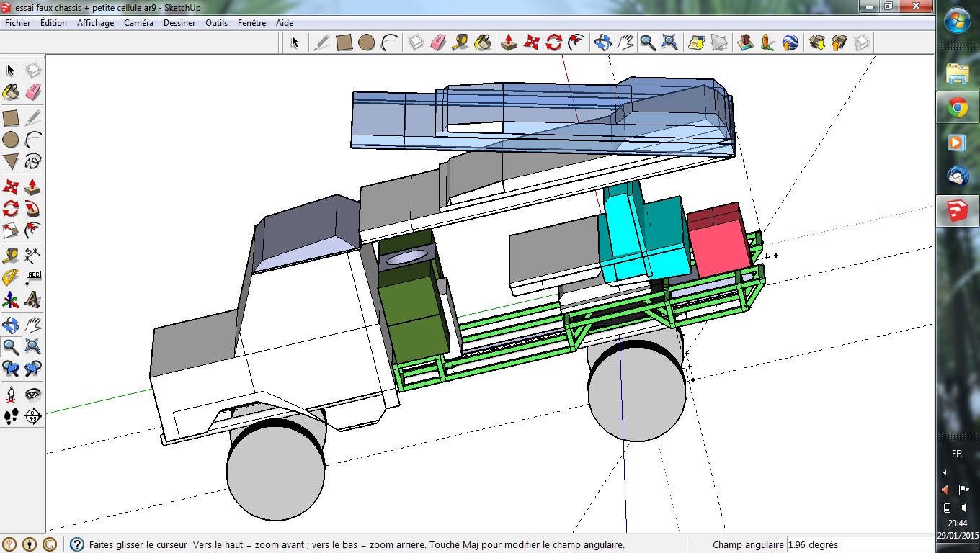This screenshot has height=553, width=980.
Task: Select the Paint Bucket tool in left toolbar
Action: click(11, 93)
